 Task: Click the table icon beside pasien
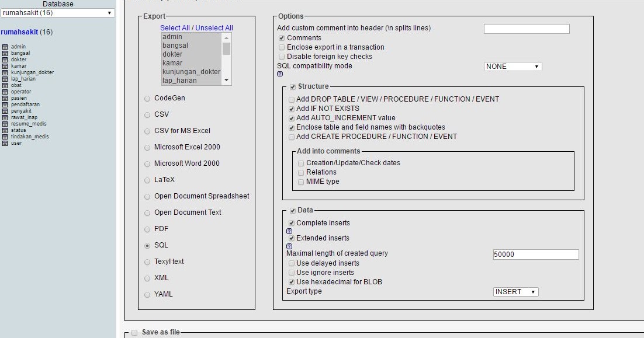click(x=5, y=98)
